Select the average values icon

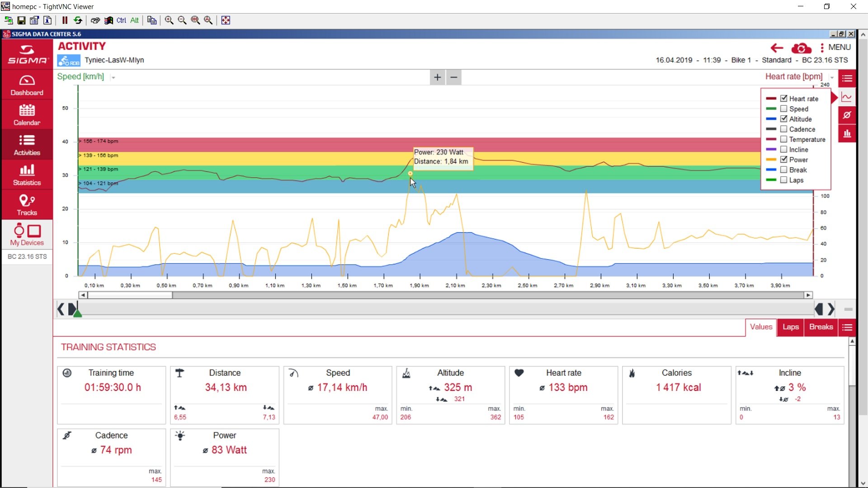pos(847,115)
